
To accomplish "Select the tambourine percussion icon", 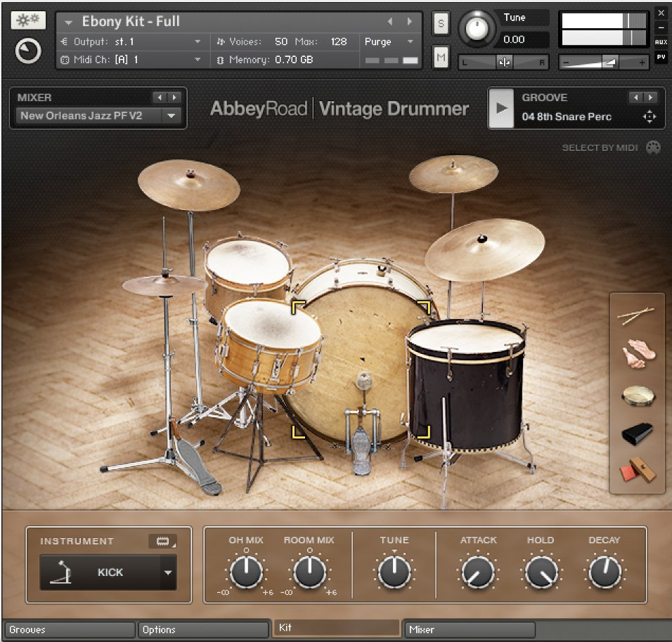I will click(637, 395).
